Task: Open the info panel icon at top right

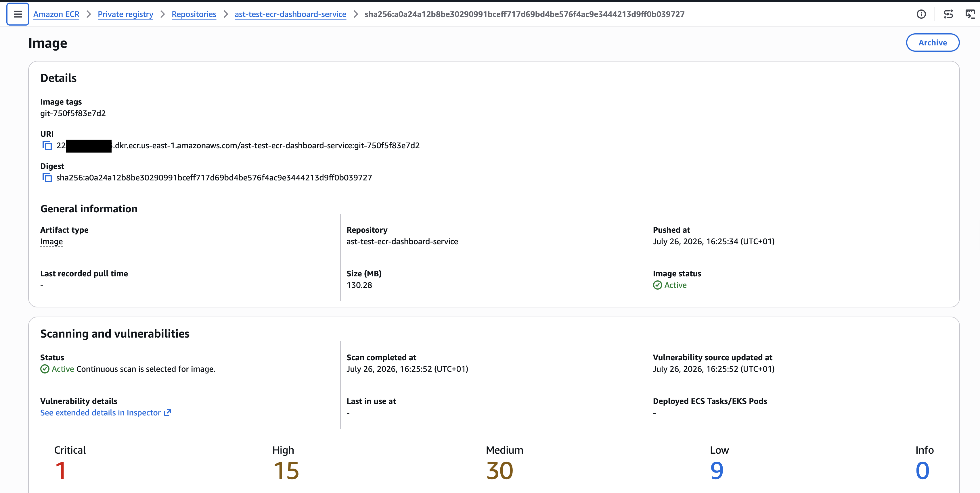Action: click(x=921, y=14)
